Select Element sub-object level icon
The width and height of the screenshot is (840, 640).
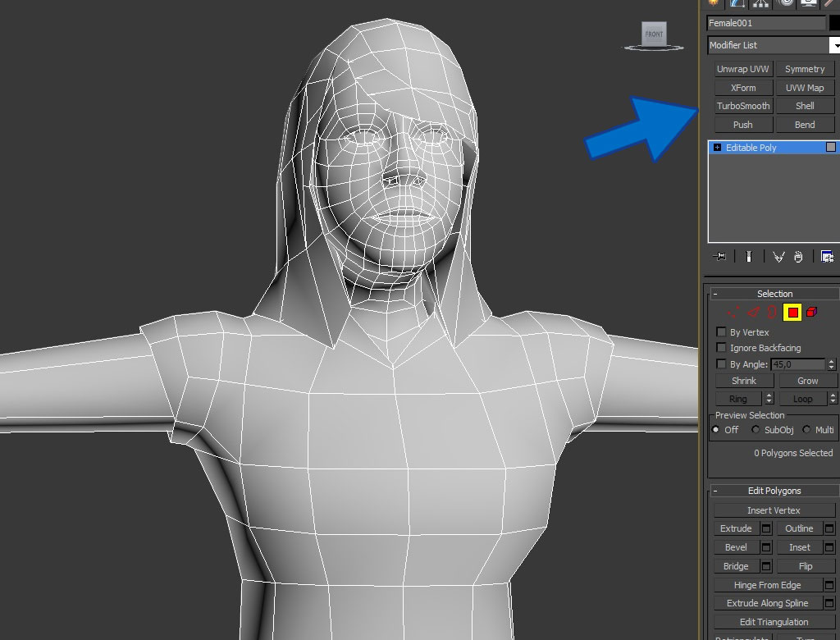tap(811, 312)
